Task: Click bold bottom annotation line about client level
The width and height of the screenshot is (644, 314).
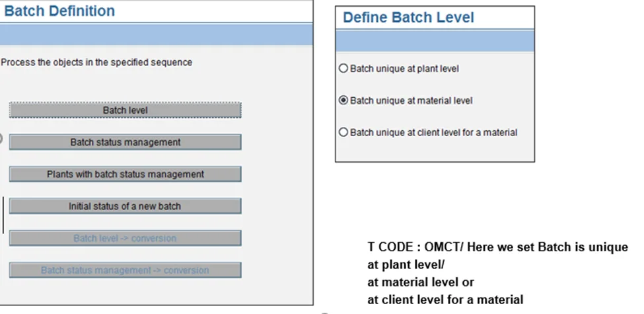Action: coord(445,300)
